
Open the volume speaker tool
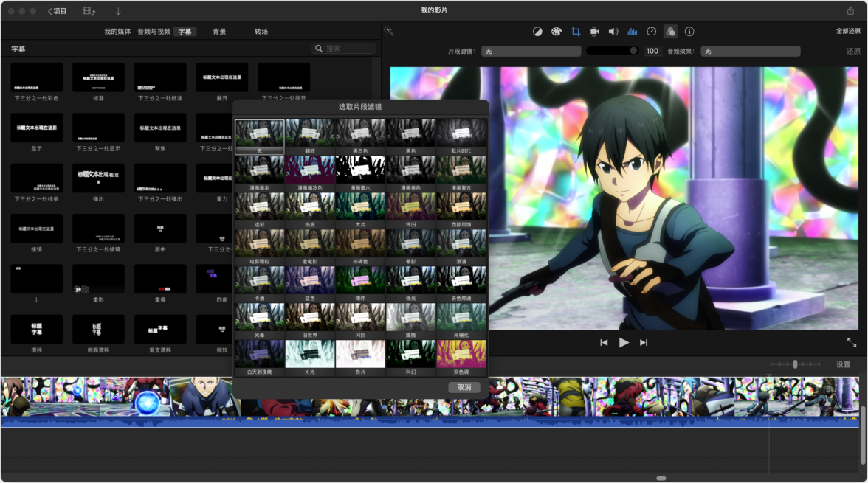(613, 32)
